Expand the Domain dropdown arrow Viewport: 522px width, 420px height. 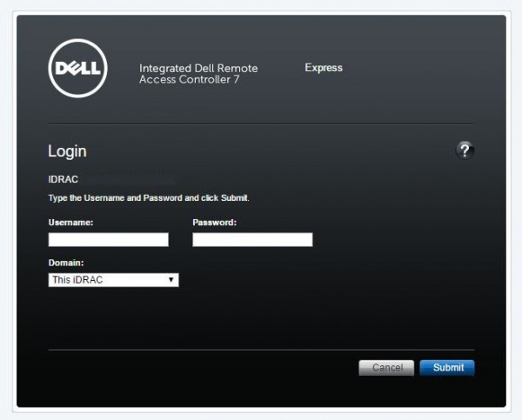pyautogui.click(x=171, y=280)
